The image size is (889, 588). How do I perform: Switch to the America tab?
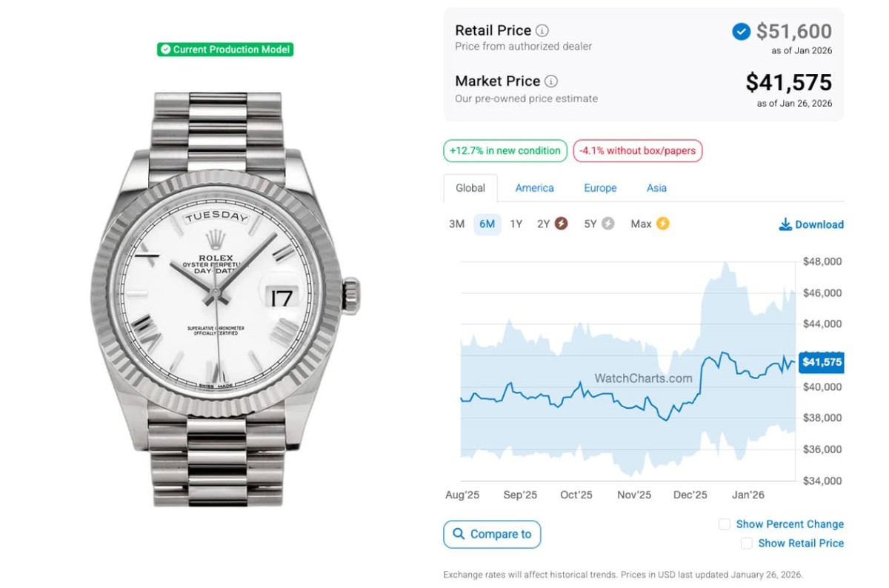point(534,188)
